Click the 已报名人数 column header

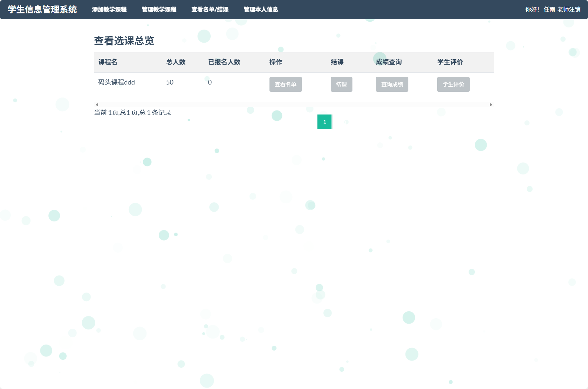225,62
